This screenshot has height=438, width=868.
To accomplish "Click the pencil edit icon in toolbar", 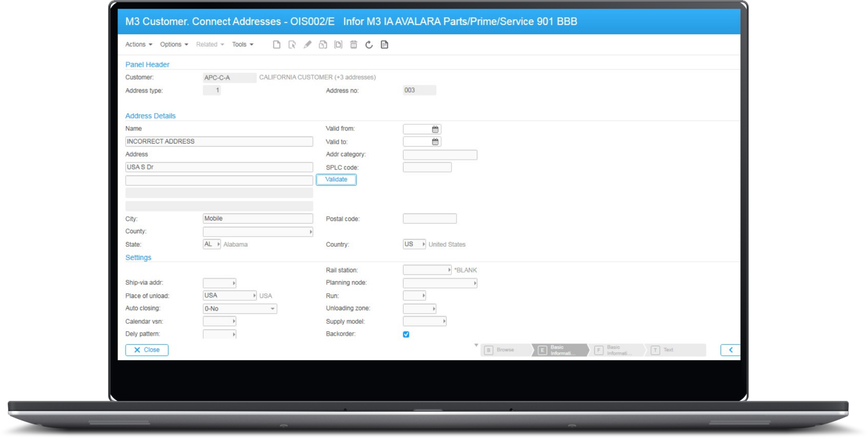I will coord(307,44).
